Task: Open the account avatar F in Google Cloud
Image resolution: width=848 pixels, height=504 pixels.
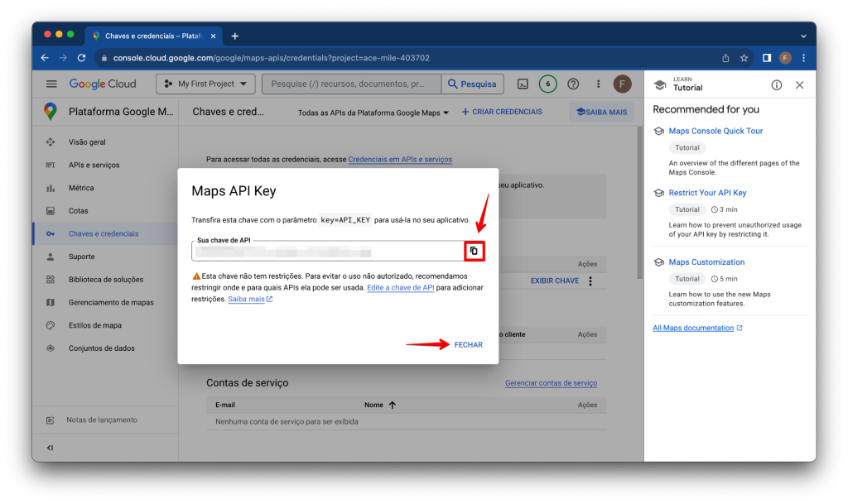Action: pos(623,84)
